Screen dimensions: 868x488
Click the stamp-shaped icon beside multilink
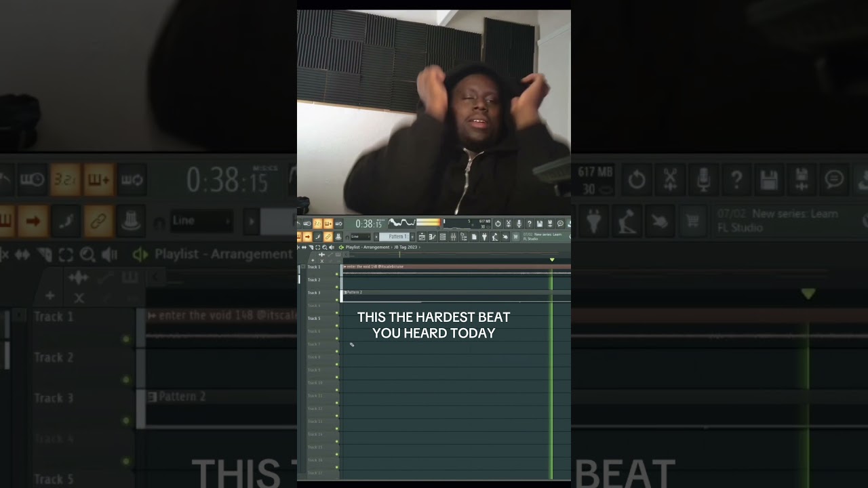(339, 237)
